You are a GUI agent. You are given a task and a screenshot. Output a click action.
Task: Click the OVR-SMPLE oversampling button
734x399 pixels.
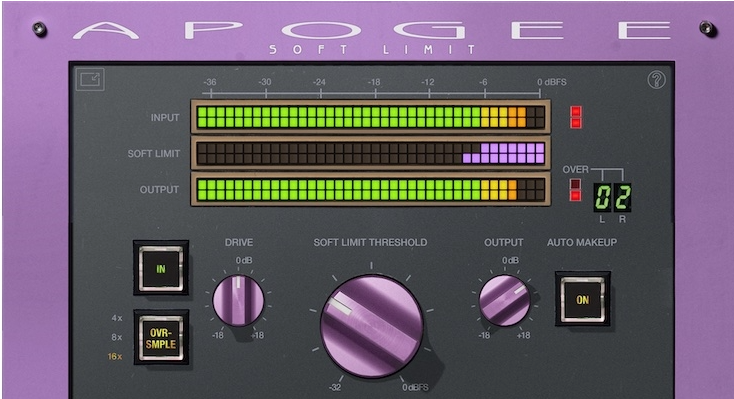pos(161,338)
